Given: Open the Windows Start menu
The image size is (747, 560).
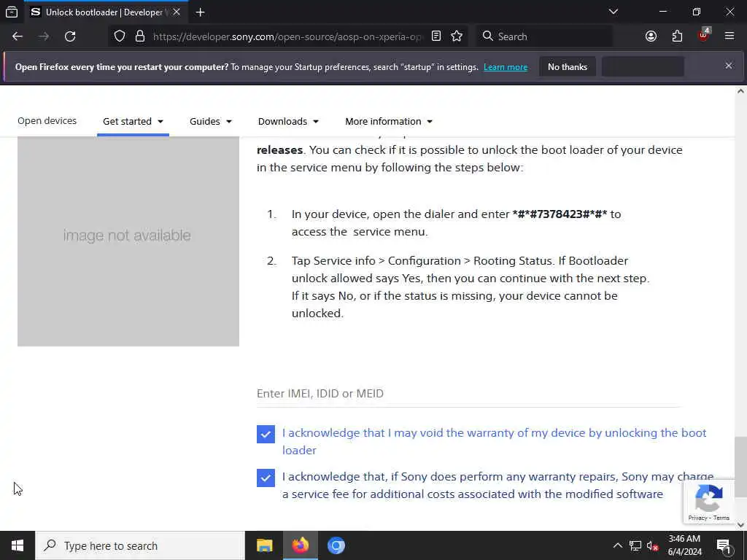Looking at the screenshot, I should [x=18, y=545].
